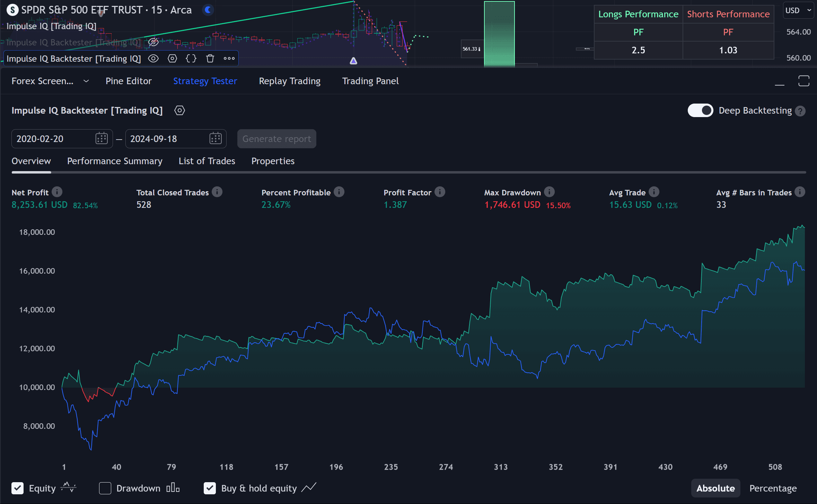Screen dimensions: 817x504
Task: Show info for Profit Factor
Action: 440,192
